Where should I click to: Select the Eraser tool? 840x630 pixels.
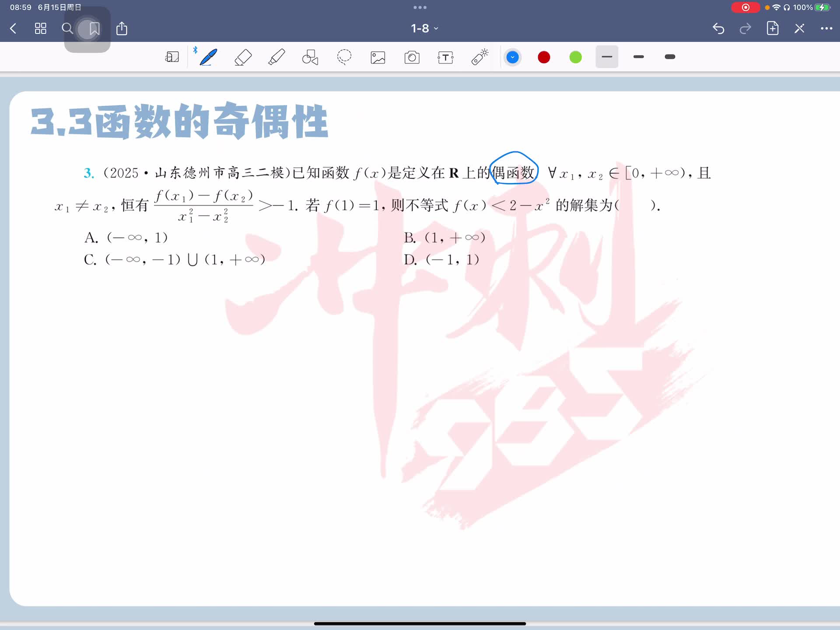click(x=243, y=57)
